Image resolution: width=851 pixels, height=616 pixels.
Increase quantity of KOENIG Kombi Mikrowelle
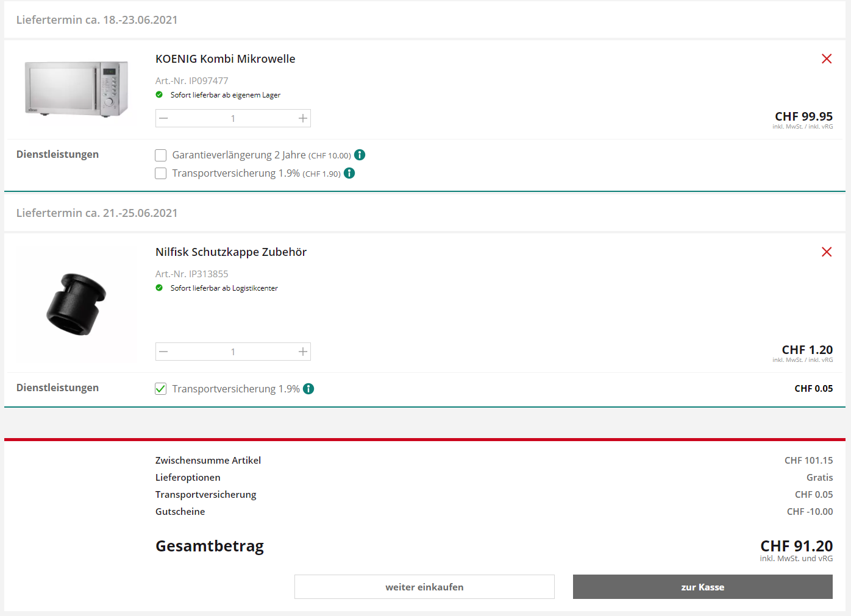(302, 118)
